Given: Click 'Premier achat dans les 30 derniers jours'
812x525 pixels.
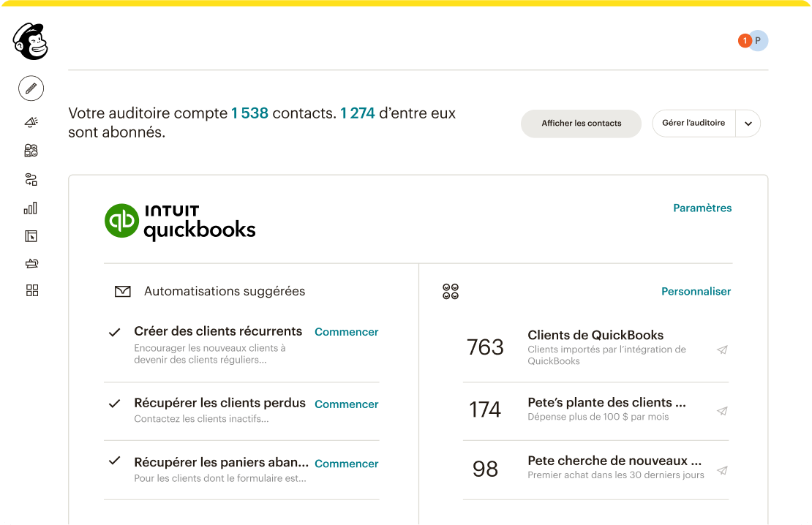Looking at the screenshot, I should [x=616, y=475].
